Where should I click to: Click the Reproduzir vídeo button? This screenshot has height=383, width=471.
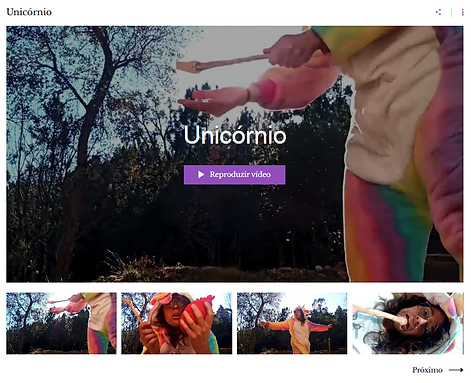pyautogui.click(x=234, y=174)
